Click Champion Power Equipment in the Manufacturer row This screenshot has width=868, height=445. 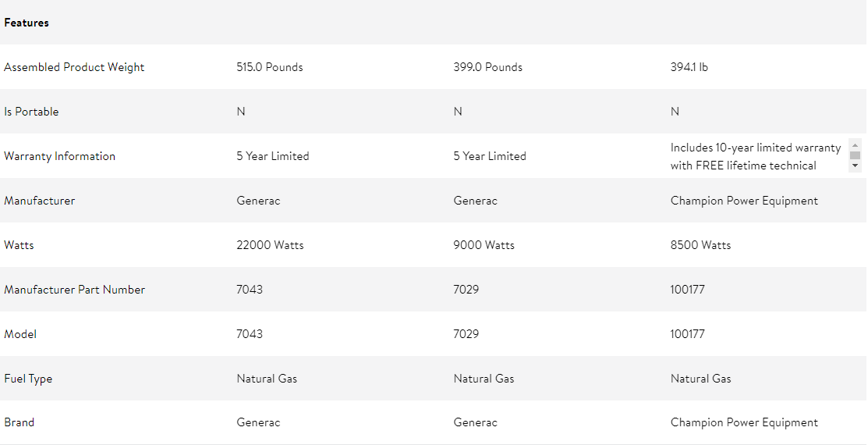pyautogui.click(x=744, y=201)
